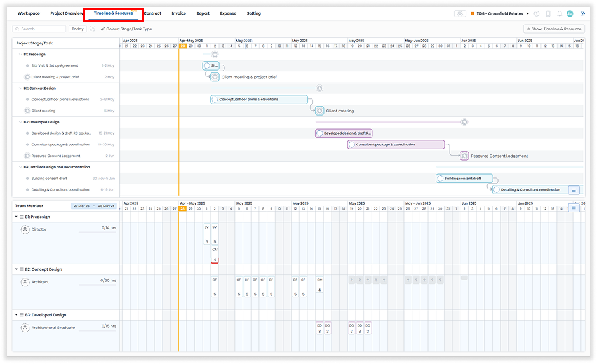Click the orange project colour square

point(473,14)
